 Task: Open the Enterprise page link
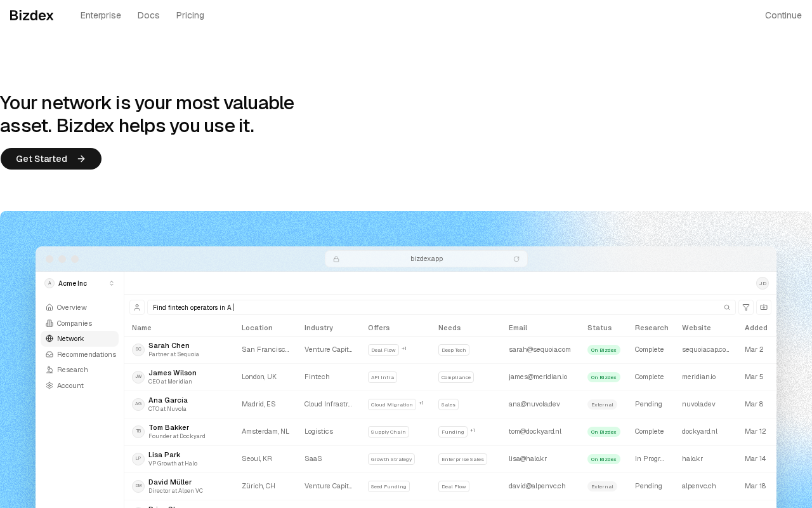[100, 15]
